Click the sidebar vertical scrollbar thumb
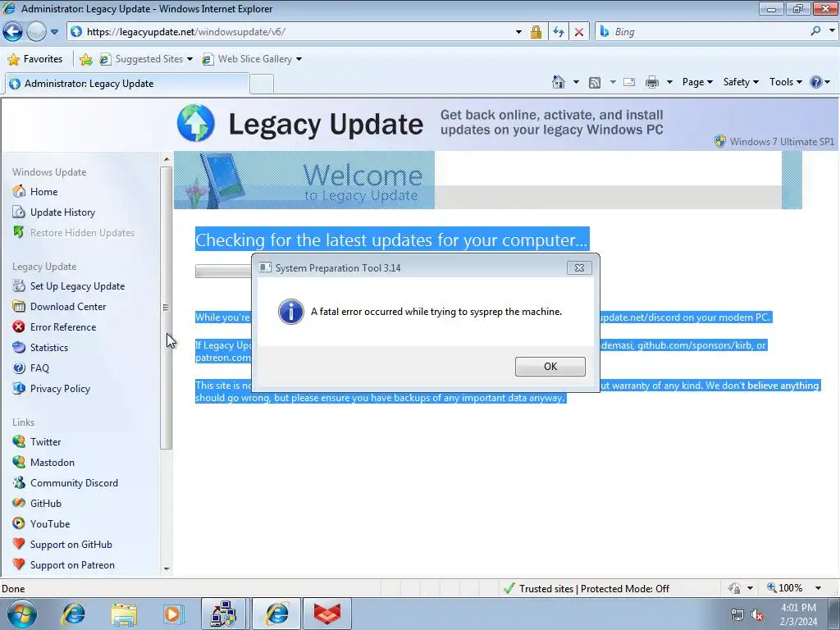 [166, 308]
